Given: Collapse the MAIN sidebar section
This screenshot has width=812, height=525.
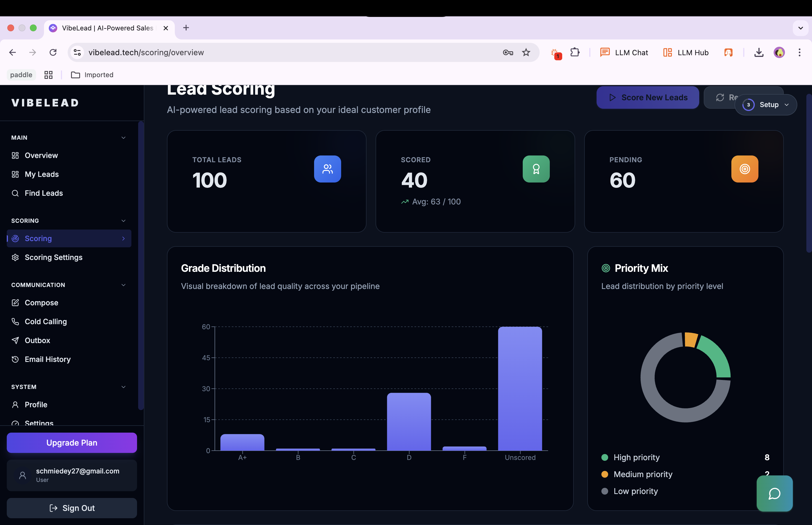Looking at the screenshot, I should pyautogui.click(x=123, y=137).
